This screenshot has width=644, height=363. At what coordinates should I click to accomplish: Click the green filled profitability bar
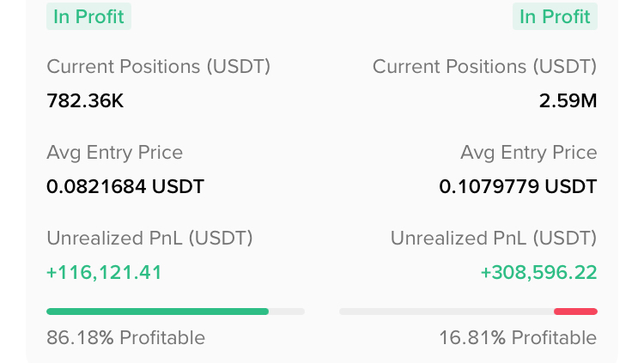pyautogui.click(x=157, y=312)
